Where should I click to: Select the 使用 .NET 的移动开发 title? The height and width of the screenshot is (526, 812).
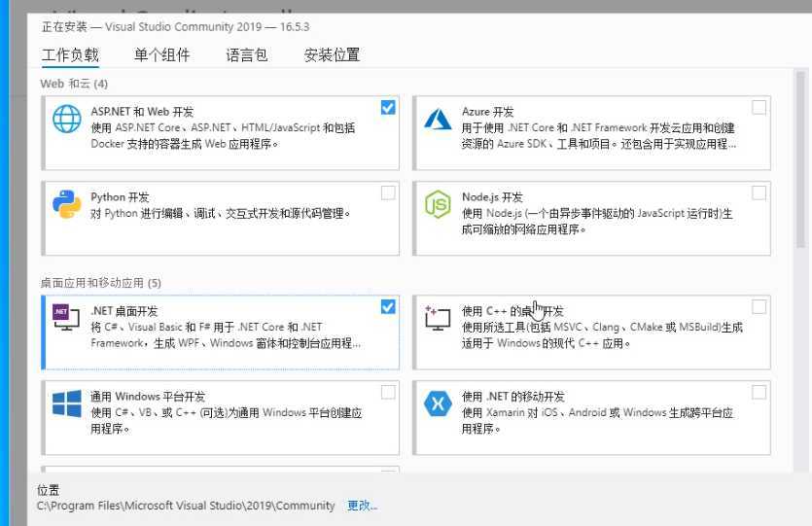[x=512, y=396]
